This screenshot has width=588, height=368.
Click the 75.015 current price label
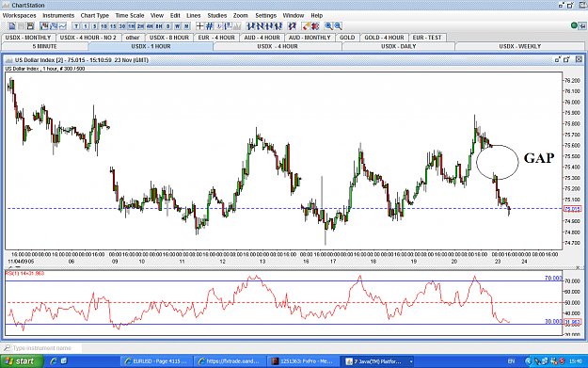click(x=572, y=209)
